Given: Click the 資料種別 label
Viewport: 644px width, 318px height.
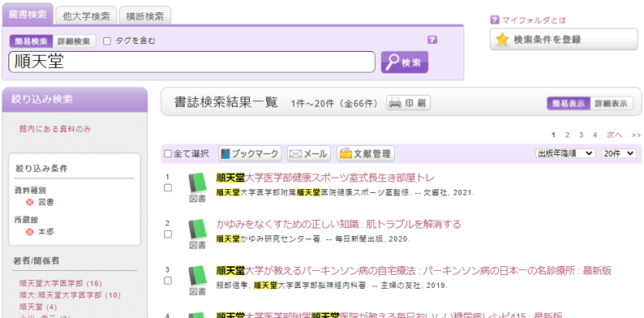Looking at the screenshot, I should pos(30,190).
